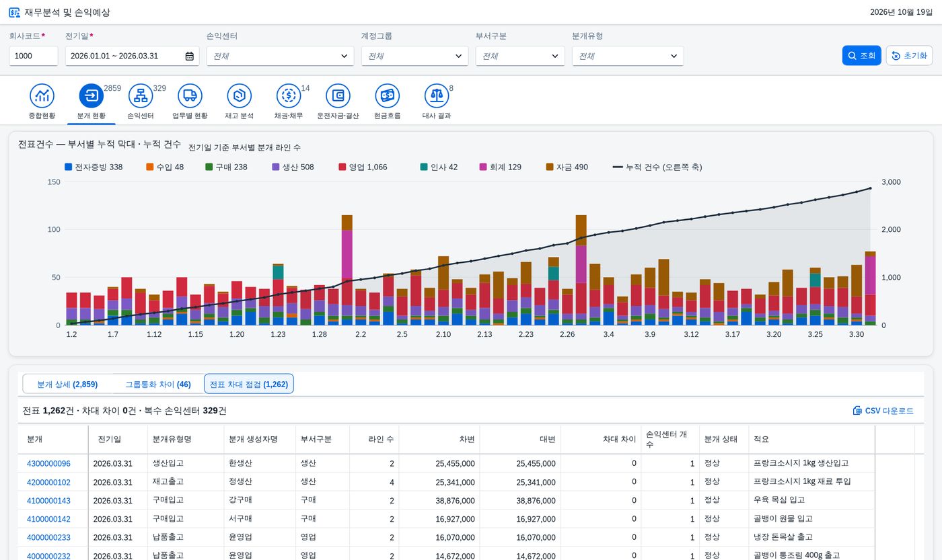Open the 운전자금·결산 wallet icon

[338, 96]
